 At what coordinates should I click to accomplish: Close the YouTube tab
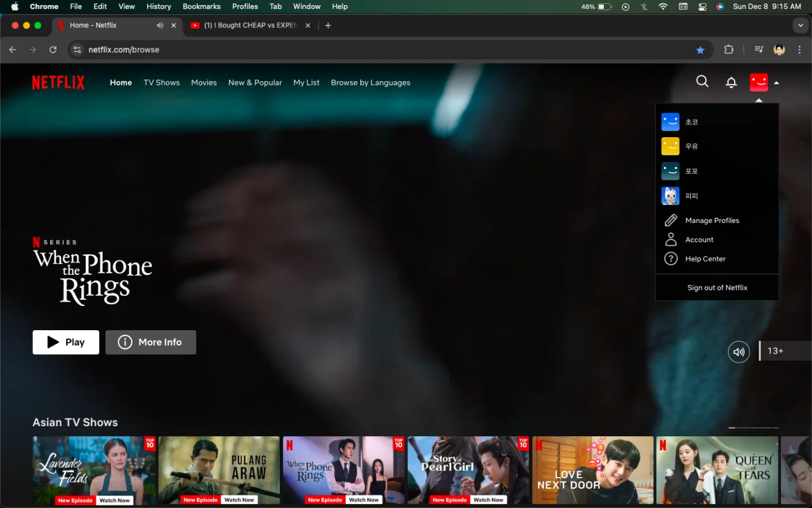(308, 25)
